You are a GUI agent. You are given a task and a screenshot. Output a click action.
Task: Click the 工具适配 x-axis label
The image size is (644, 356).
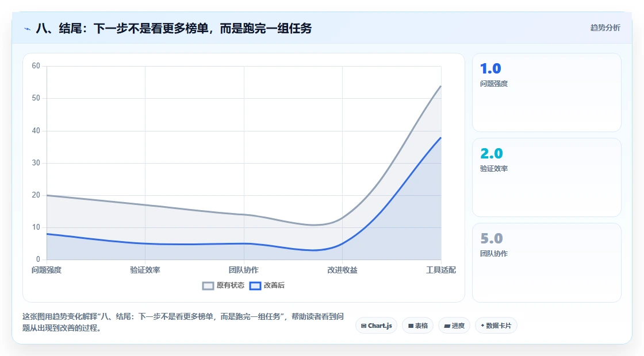[440, 270]
